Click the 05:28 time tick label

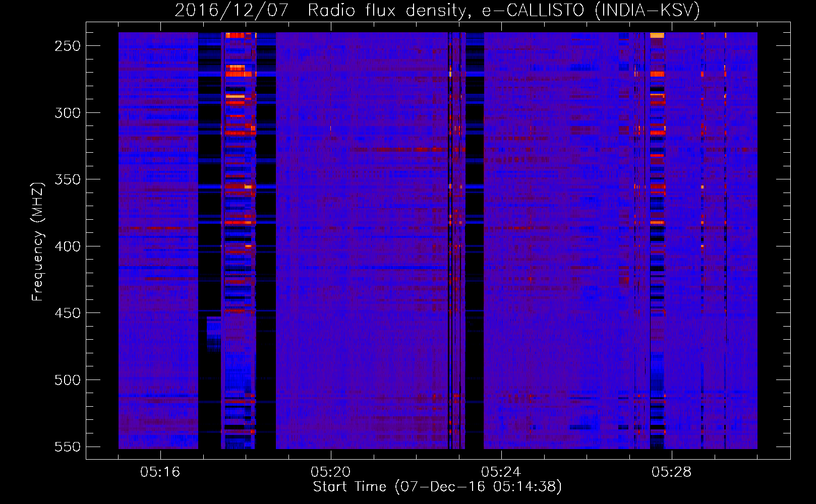click(x=672, y=472)
